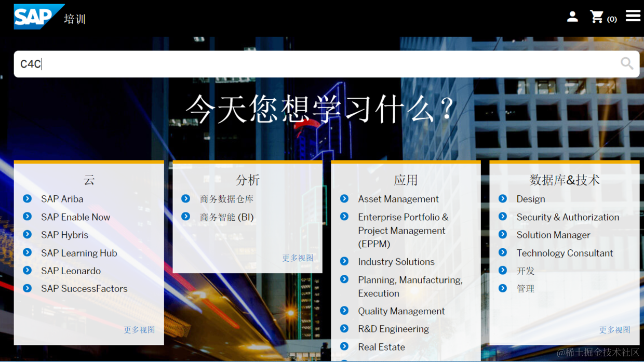Click the arrow bullet beside Asset Management
Screen dimensions: 644x362
[x=344, y=198]
